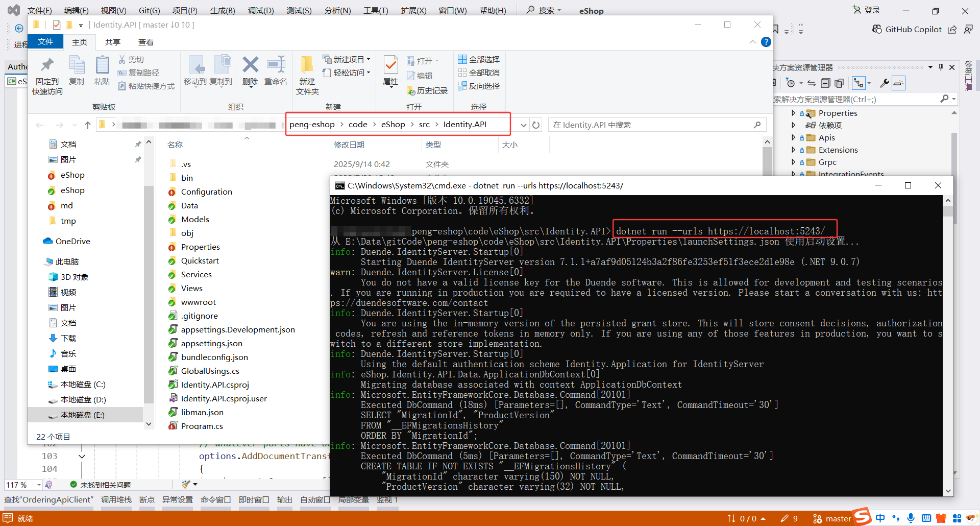Image resolution: width=980 pixels, height=526 pixels.
Task: Pin folder to Quick access in Explorer ribbon
Action: 47,76
